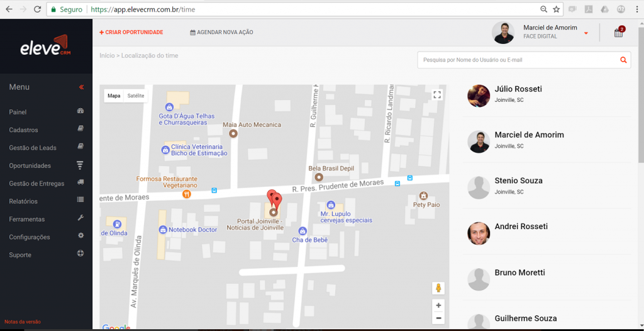Toggle fullscreen map view

click(437, 95)
